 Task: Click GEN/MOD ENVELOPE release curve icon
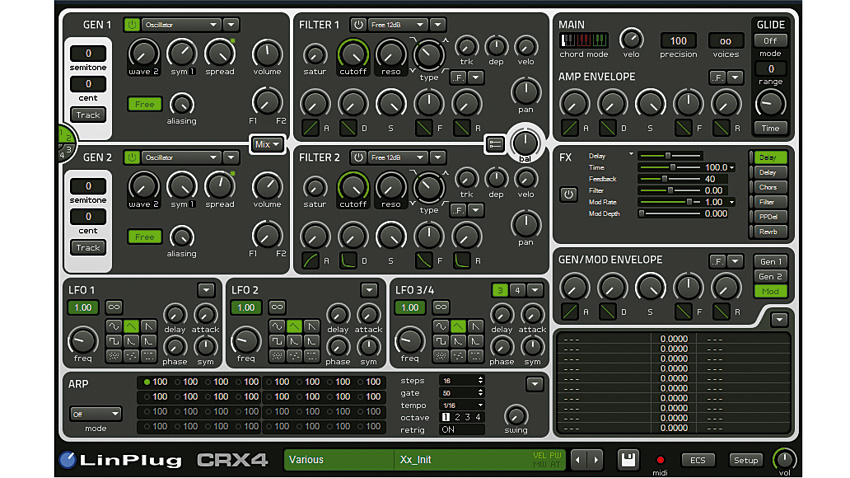pyautogui.click(x=721, y=312)
